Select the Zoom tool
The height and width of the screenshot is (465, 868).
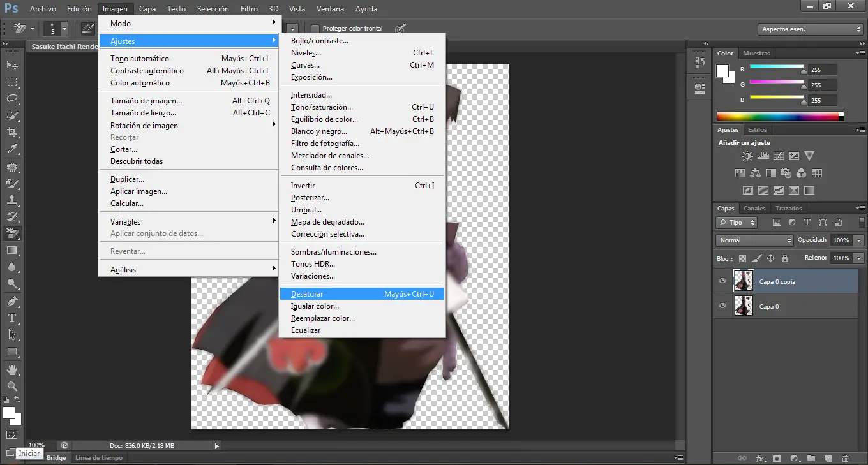pos(12,386)
